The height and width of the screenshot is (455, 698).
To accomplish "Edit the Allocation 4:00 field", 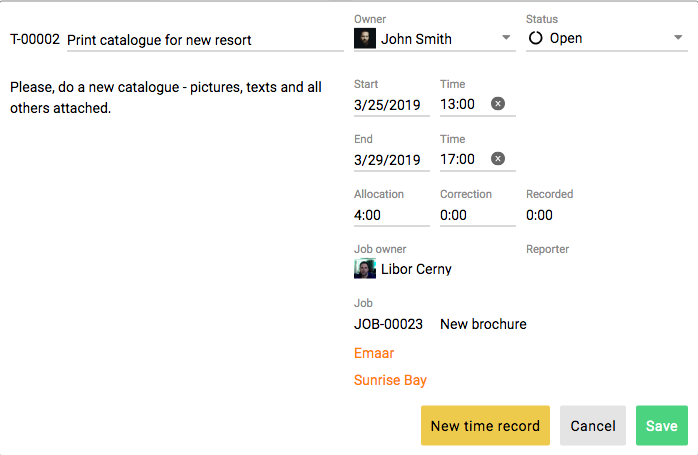I will pyautogui.click(x=392, y=215).
